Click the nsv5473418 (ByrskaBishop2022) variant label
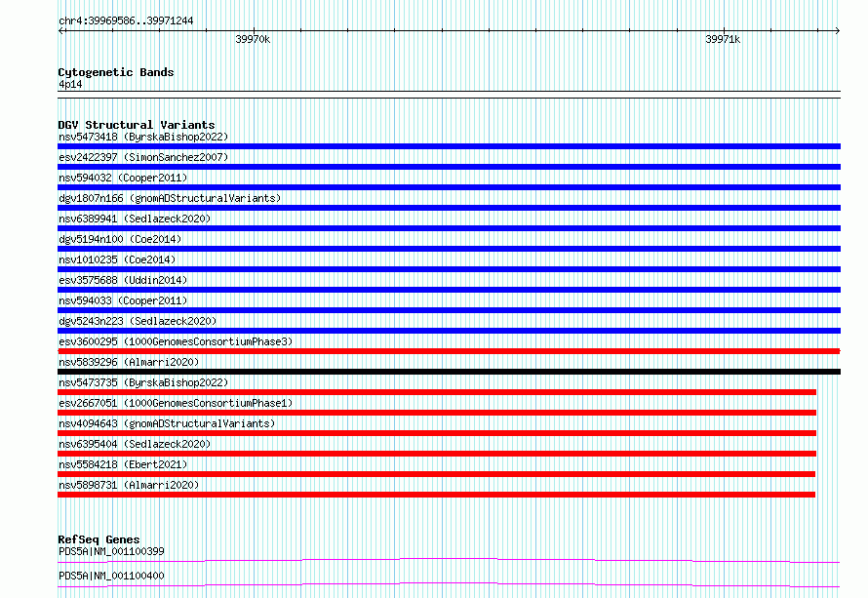Viewport: 868px width, 598px height. pos(143,137)
